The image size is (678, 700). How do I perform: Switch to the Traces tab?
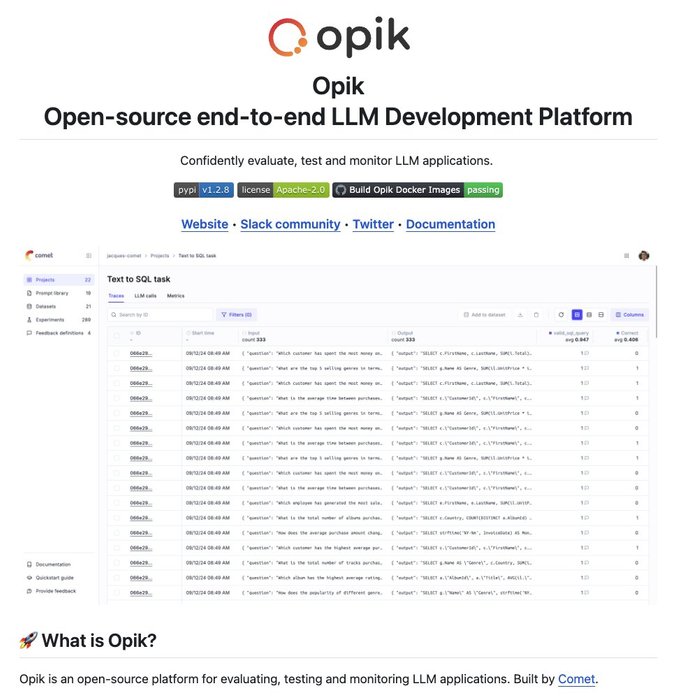(116, 296)
